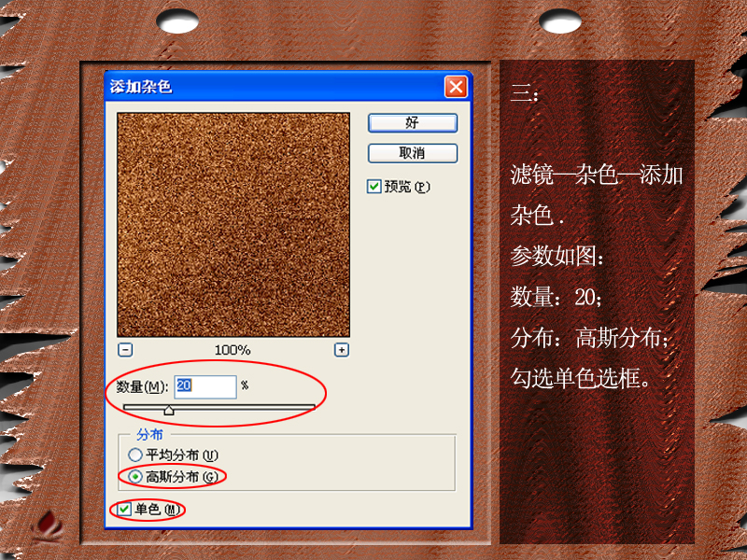747x560 pixels.
Task: Click the 数量 amount slider handle
Action: [x=169, y=410]
